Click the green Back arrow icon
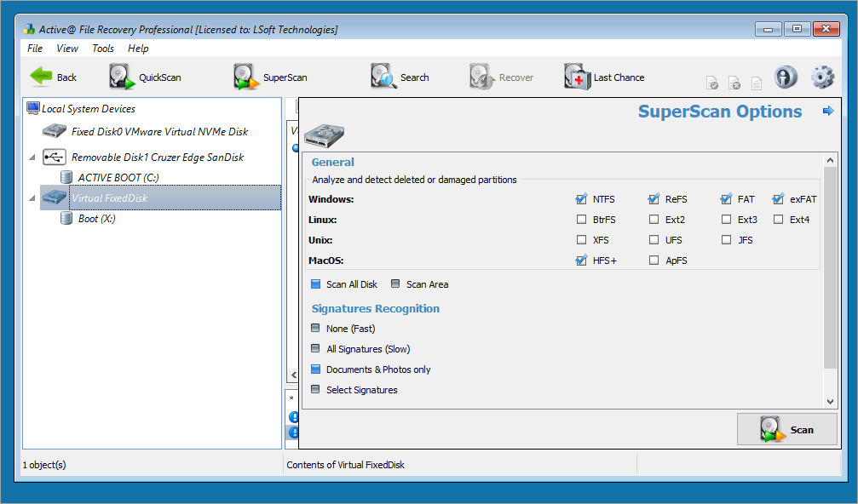The width and height of the screenshot is (858, 504). 41,77
